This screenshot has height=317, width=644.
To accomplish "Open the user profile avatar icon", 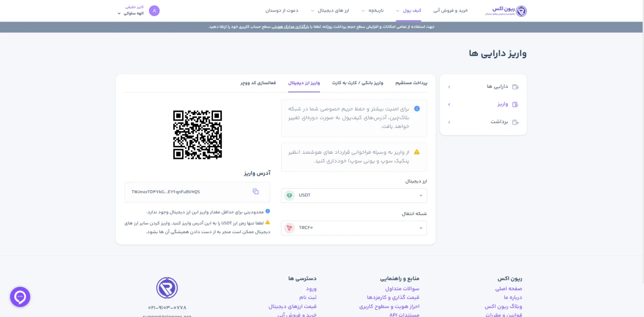I will coord(154,11).
